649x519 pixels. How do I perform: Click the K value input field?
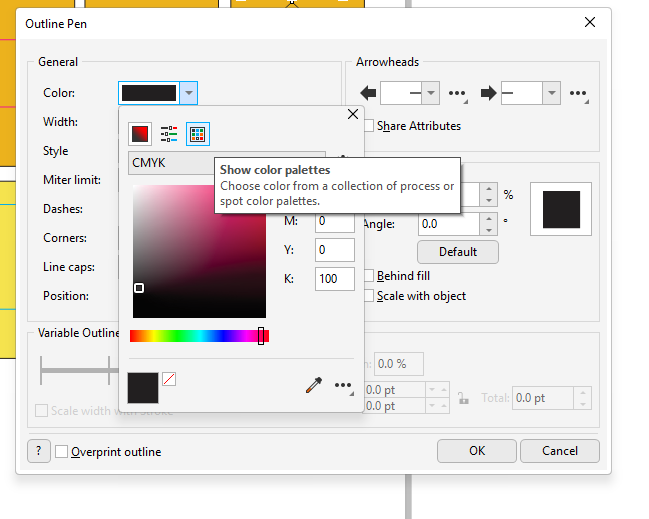(335, 279)
